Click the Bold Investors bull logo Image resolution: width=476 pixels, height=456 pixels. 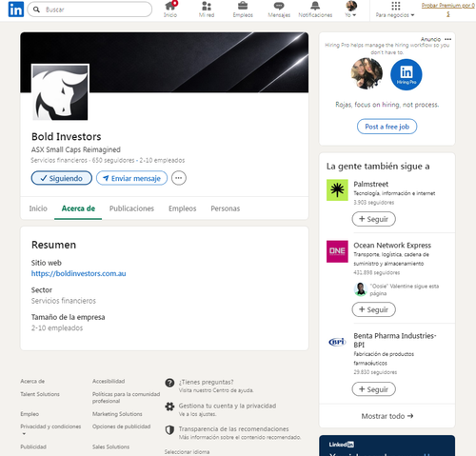[x=60, y=92]
